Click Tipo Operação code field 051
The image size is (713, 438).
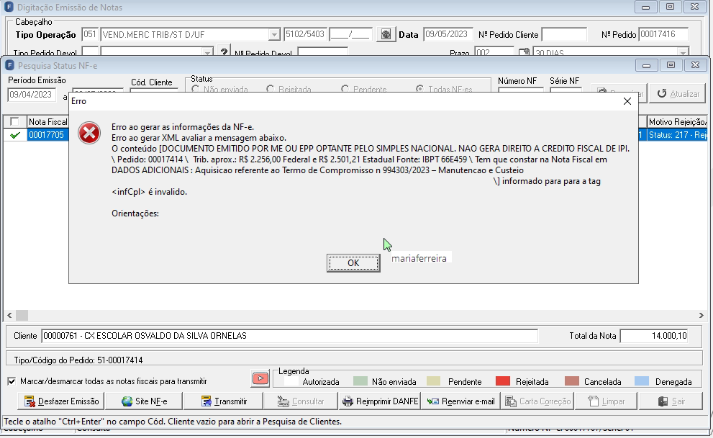click(90, 35)
